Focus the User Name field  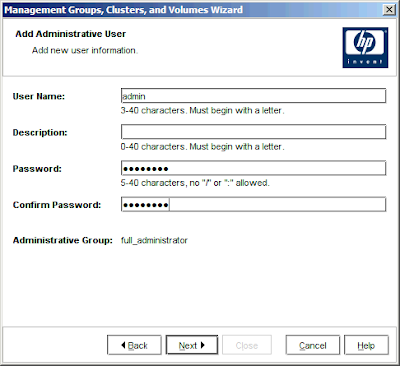tap(253, 96)
